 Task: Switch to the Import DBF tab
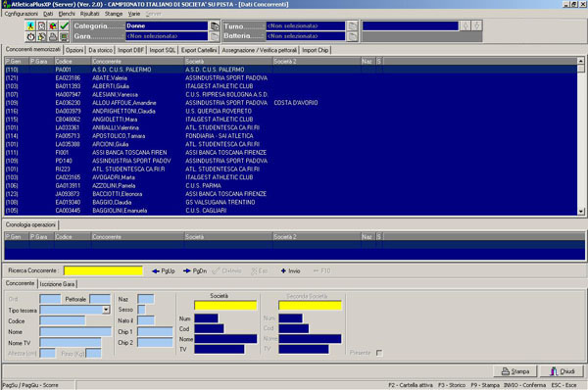pyautogui.click(x=131, y=50)
